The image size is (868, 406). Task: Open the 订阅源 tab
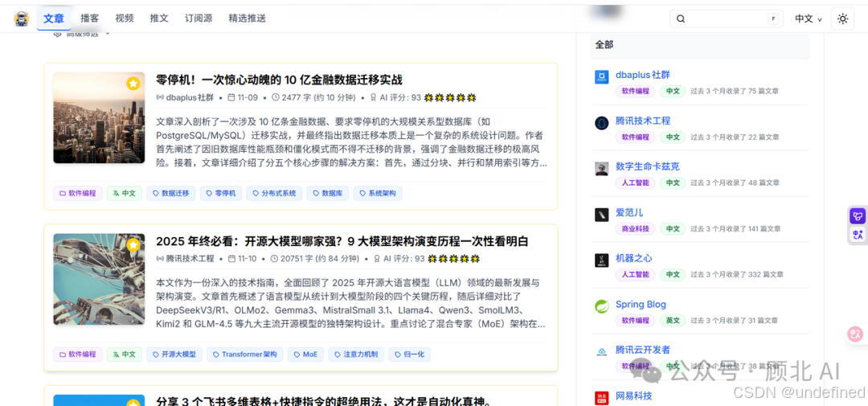[199, 18]
